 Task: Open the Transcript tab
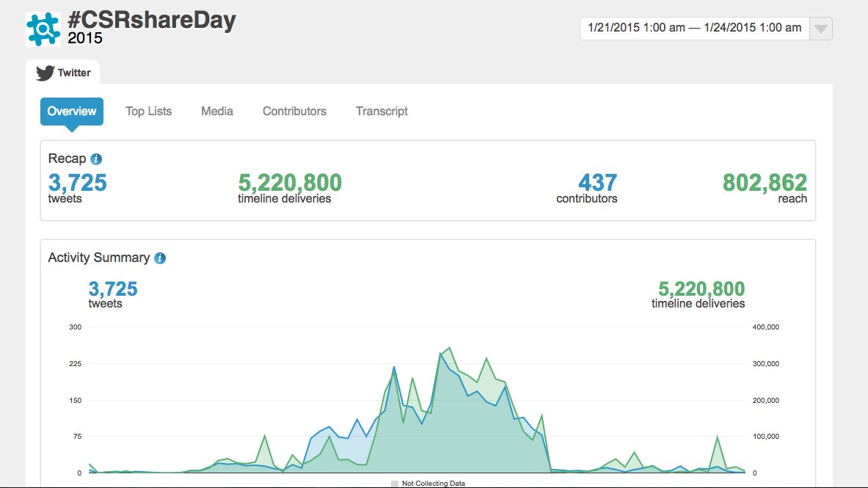[382, 112]
